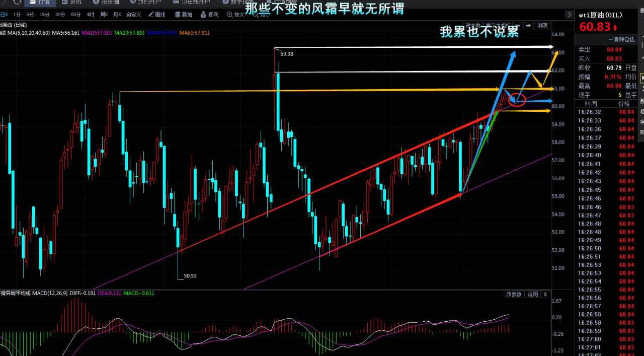Switch chart to 15分 period
The height and width of the screenshot is (356, 644).
point(45,15)
